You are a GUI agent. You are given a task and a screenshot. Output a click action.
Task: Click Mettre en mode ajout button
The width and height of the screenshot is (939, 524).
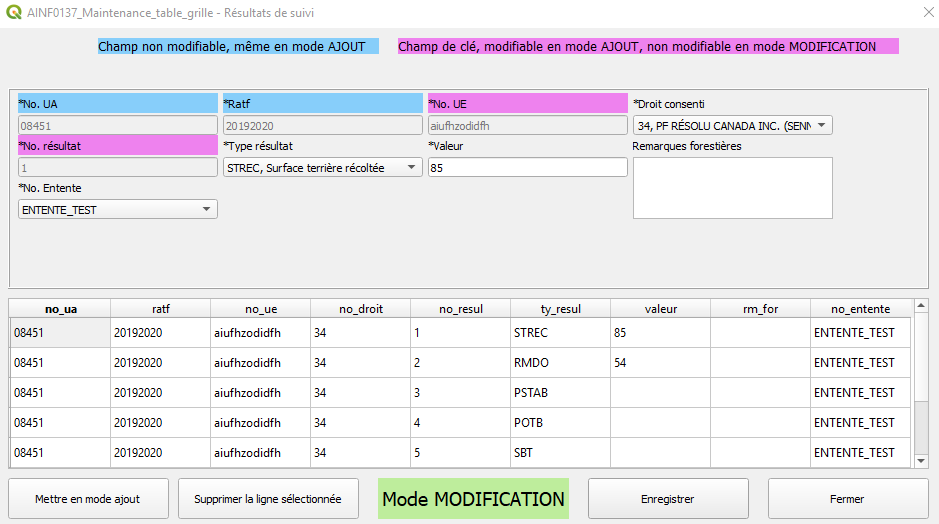click(88, 499)
